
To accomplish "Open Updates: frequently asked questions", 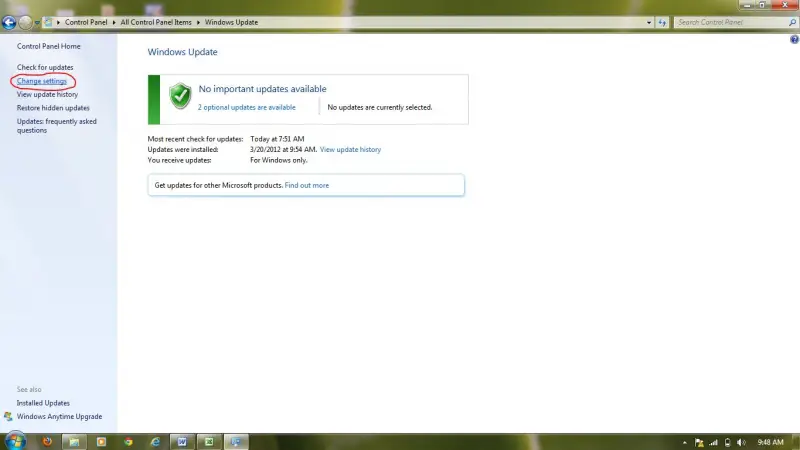I will [56, 126].
